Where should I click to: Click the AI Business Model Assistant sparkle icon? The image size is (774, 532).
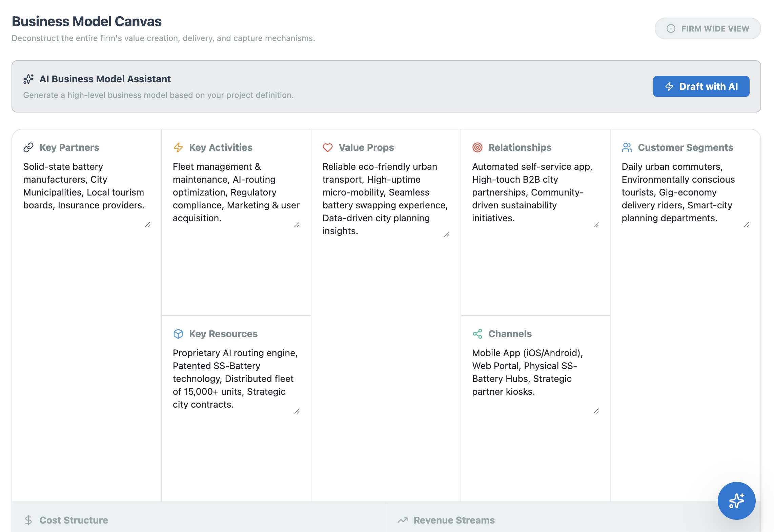coord(28,79)
